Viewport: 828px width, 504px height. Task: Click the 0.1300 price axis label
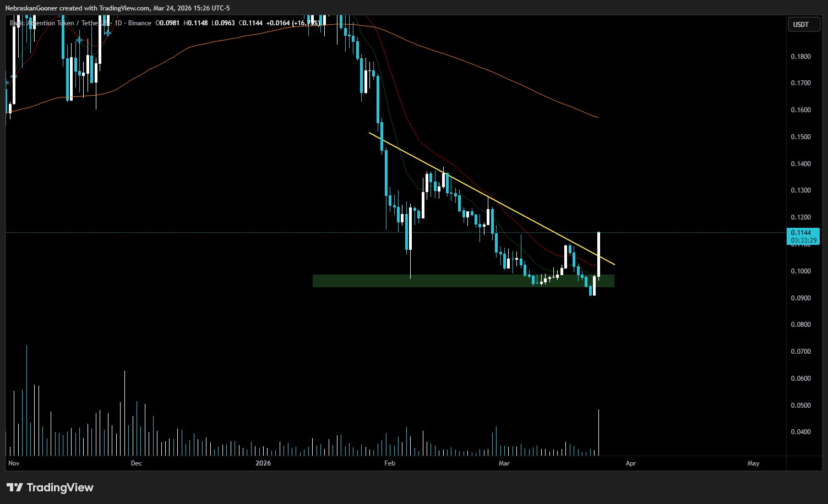coord(800,190)
